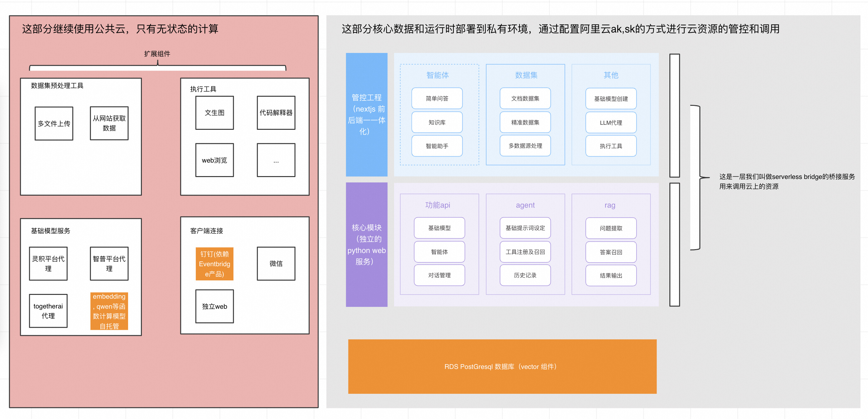Click the 文档数据集 box
Viewport: 868px width, 419px height.
coord(525,98)
